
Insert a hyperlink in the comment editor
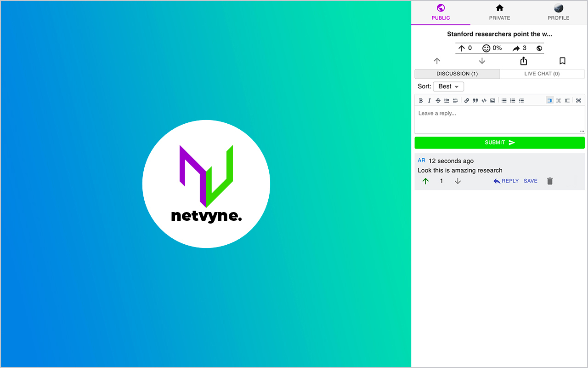(x=466, y=100)
